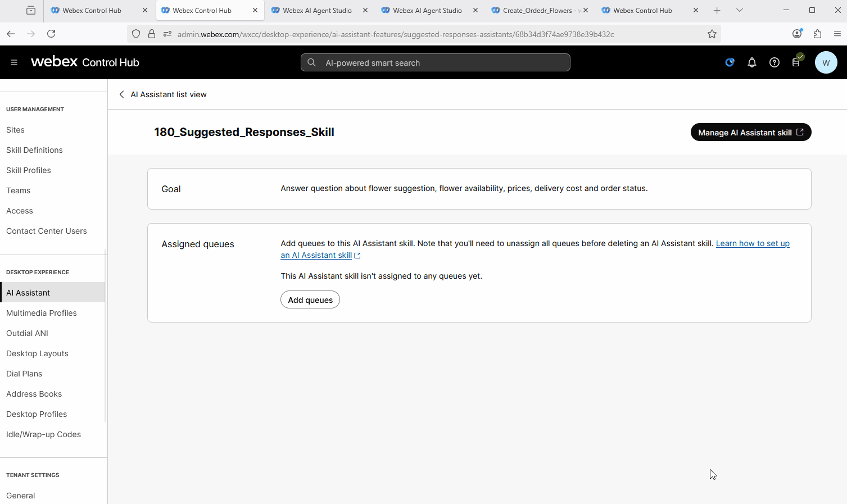
Task: Open the Learn how to set up link
Action: click(x=752, y=243)
